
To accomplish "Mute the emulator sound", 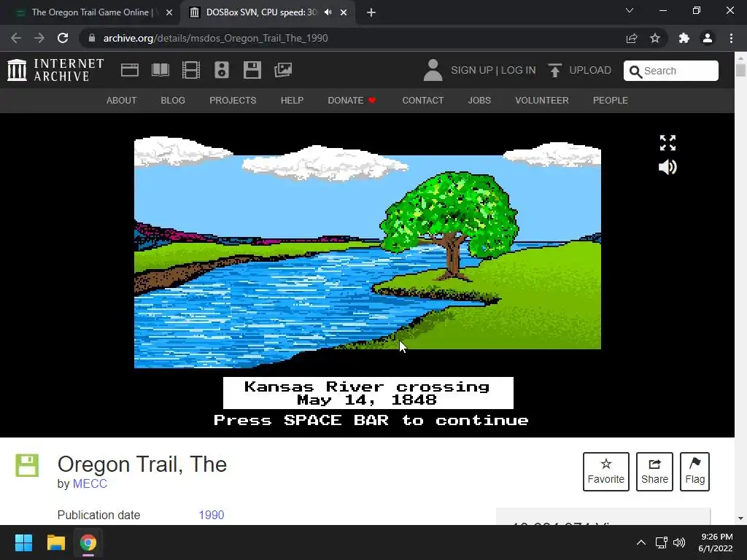I will click(x=667, y=167).
